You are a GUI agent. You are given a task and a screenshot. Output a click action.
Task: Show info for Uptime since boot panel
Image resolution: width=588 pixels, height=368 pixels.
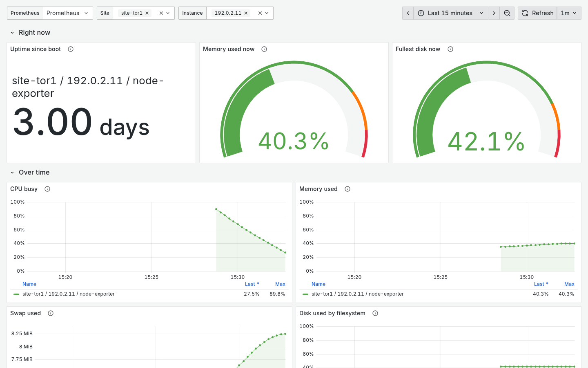tap(71, 49)
